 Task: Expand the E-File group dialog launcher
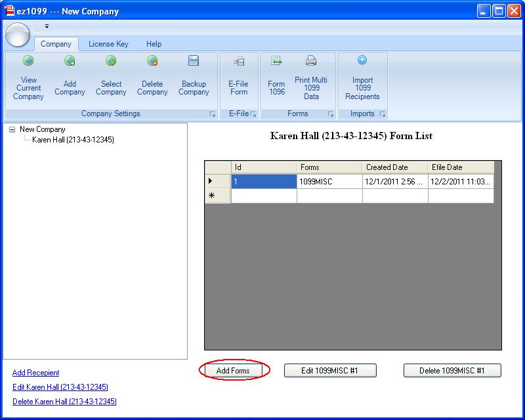coord(253,114)
